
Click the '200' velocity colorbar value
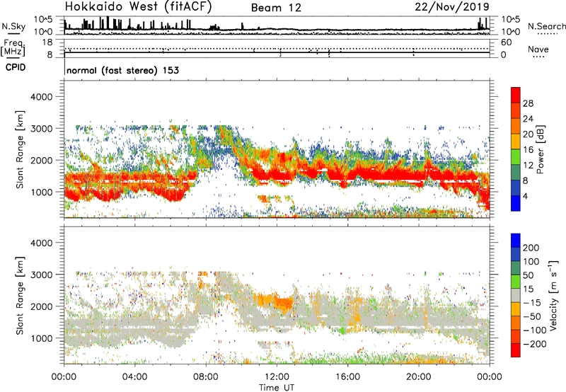click(x=531, y=248)
